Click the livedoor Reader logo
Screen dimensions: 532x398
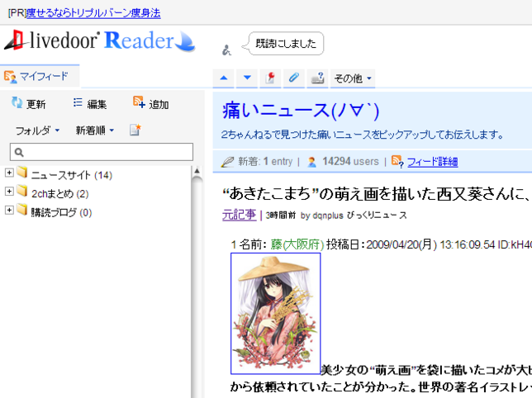(99, 41)
